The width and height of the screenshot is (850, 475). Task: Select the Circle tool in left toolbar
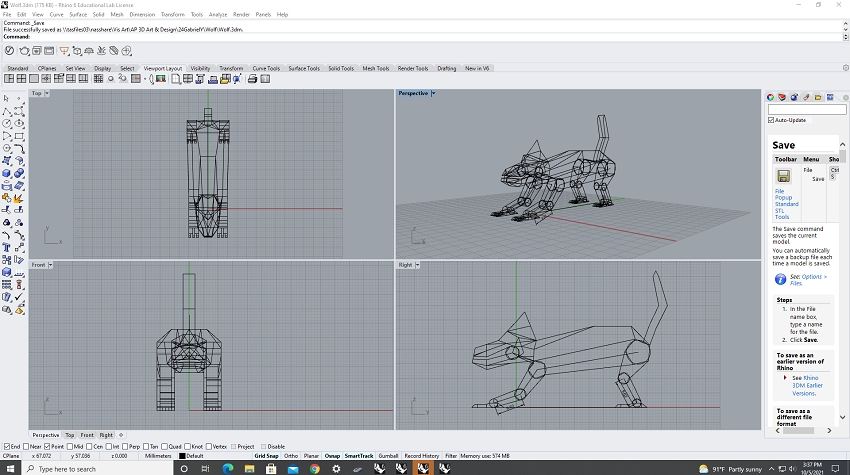[7, 123]
